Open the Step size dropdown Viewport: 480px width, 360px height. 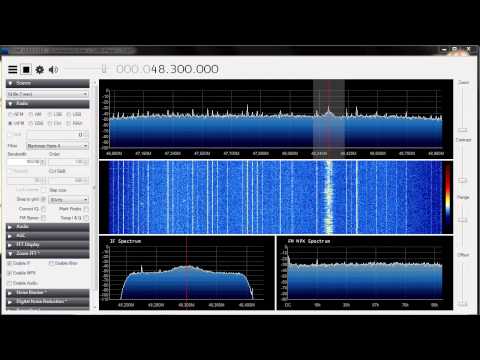(69, 200)
